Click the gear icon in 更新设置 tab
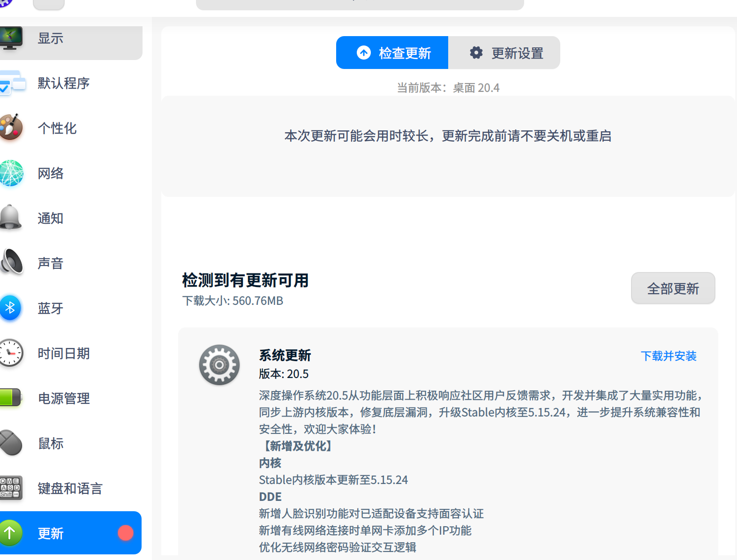 point(476,53)
